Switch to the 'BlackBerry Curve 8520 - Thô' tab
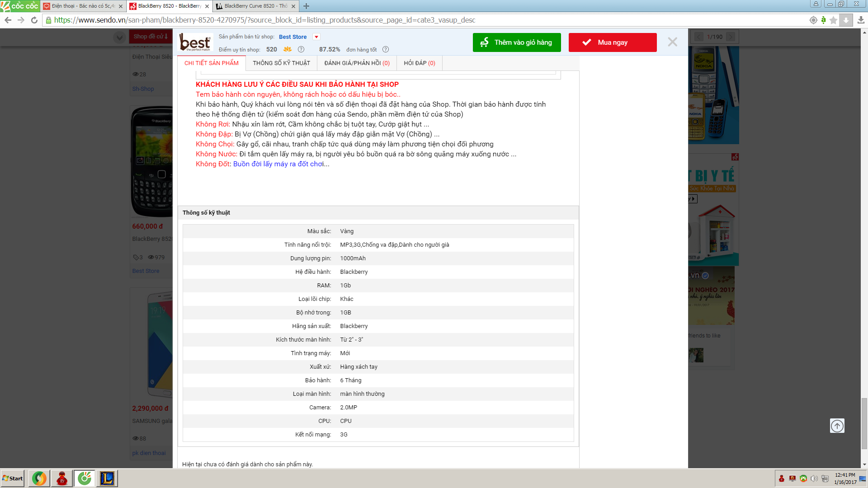868x488 pixels. click(255, 6)
